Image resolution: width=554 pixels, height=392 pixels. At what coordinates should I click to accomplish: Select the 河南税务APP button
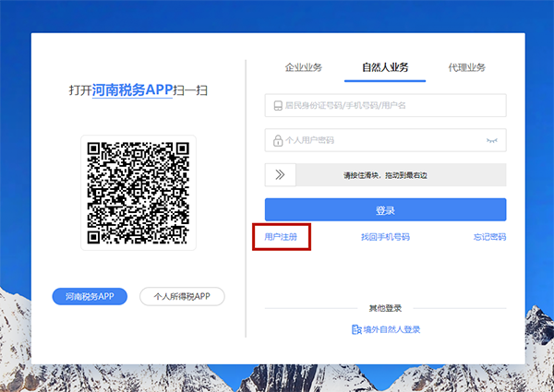click(x=90, y=296)
